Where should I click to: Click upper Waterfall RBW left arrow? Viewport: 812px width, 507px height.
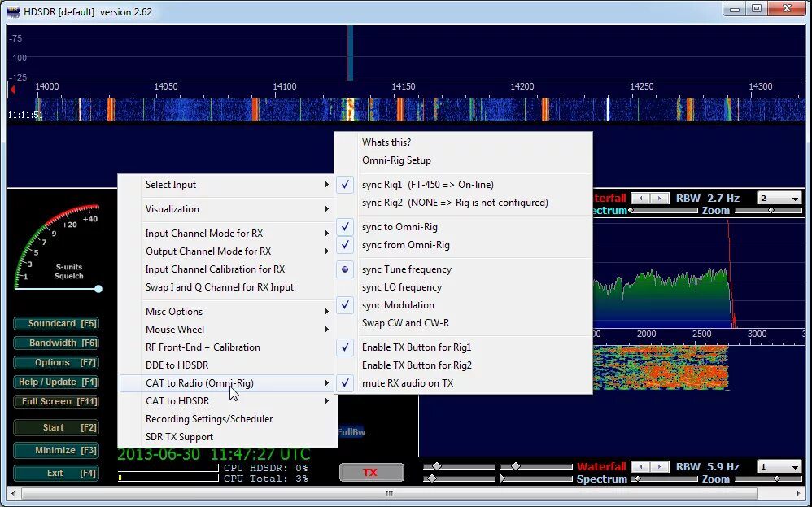point(640,199)
